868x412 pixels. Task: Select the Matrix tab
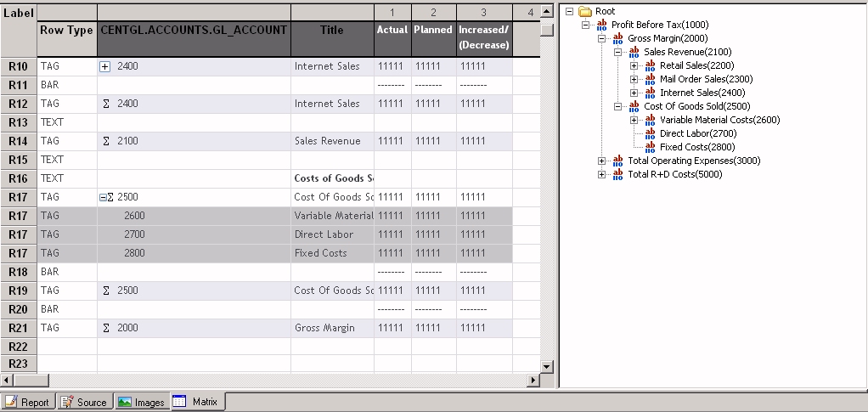197,402
